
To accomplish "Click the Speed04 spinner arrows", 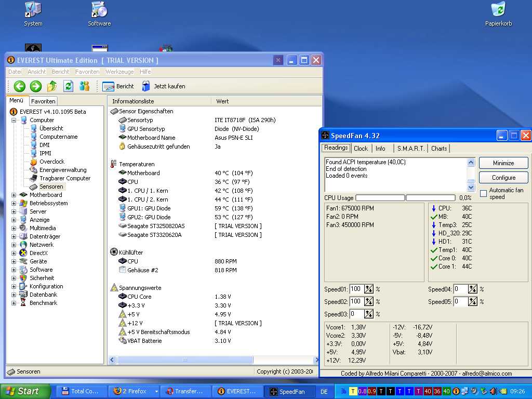I will (x=473, y=289).
